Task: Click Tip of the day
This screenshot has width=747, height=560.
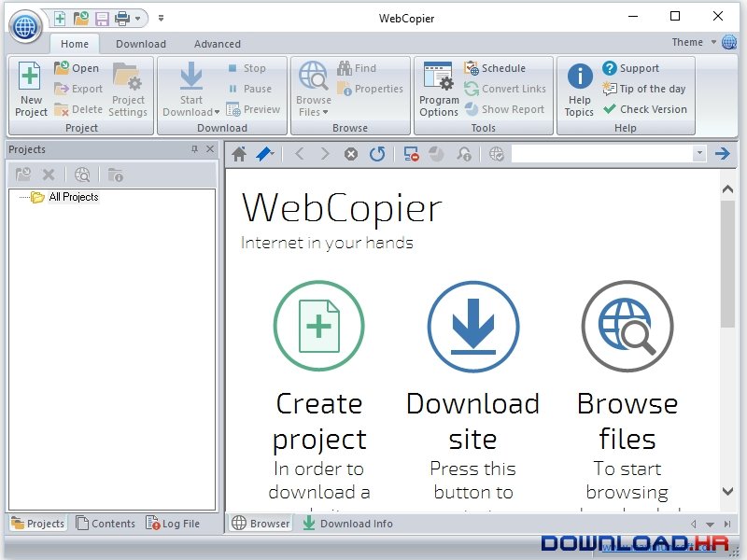Action: [643, 89]
